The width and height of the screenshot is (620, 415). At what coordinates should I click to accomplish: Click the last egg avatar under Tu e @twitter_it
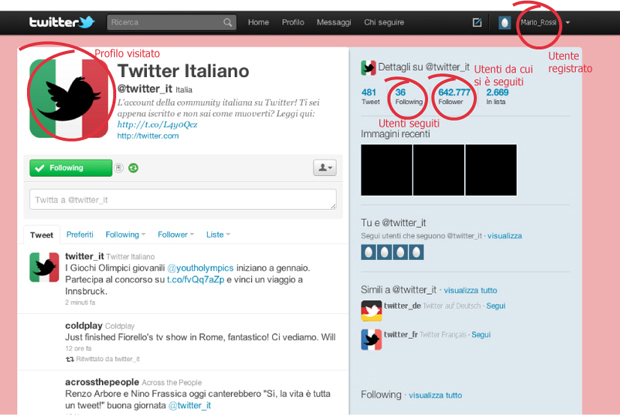[x=416, y=252]
